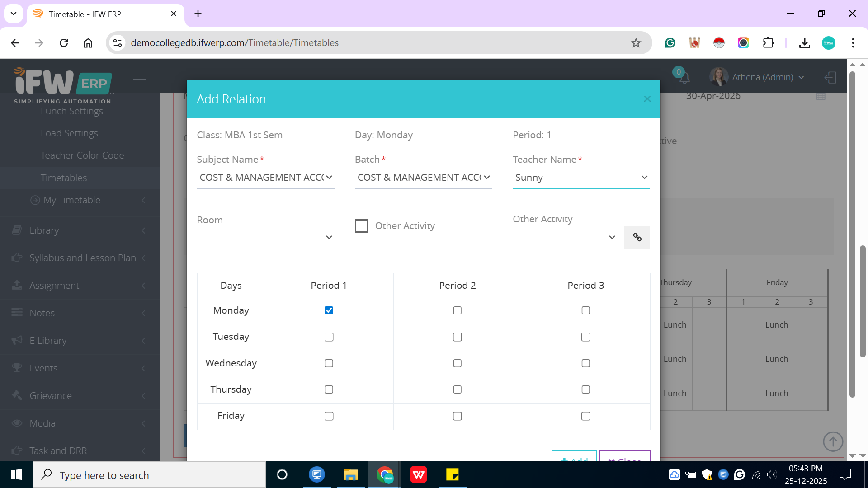The height and width of the screenshot is (488, 868).
Task: Open the Athena (Admin) user menu
Action: click(x=762, y=77)
